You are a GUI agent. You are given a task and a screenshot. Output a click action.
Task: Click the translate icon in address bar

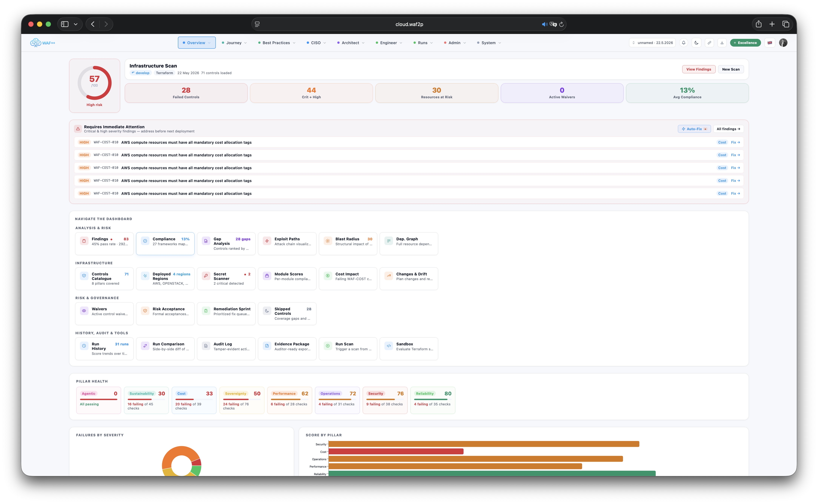(x=553, y=24)
